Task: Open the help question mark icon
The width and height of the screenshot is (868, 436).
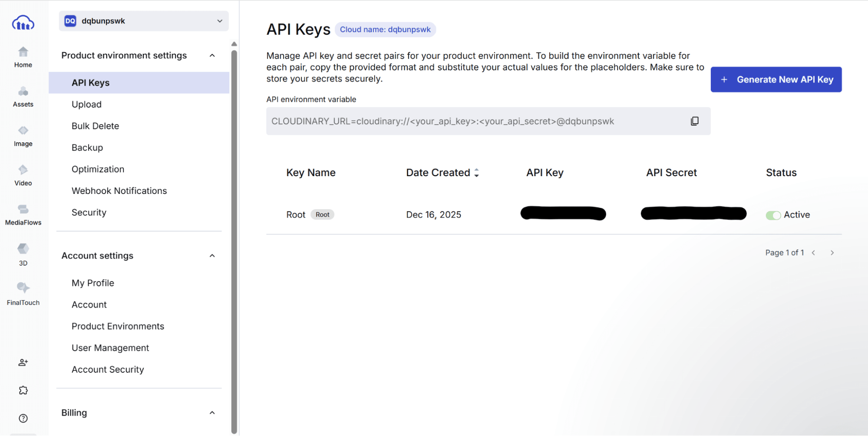Action: click(x=23, y=418)
